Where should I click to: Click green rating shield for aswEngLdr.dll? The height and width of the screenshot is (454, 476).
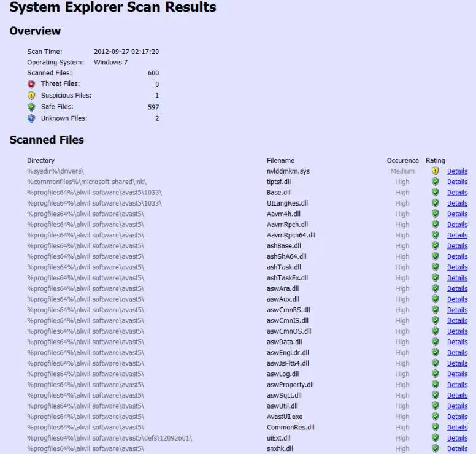(435, 353)
